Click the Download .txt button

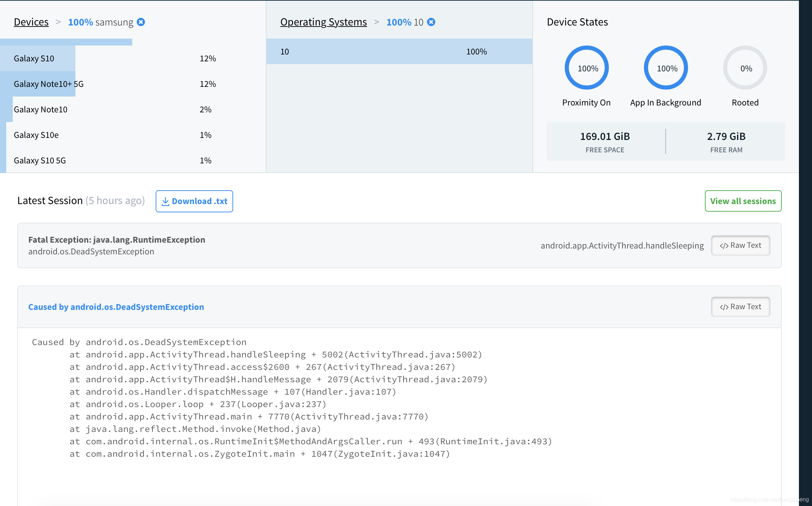(x=194, y=201)
